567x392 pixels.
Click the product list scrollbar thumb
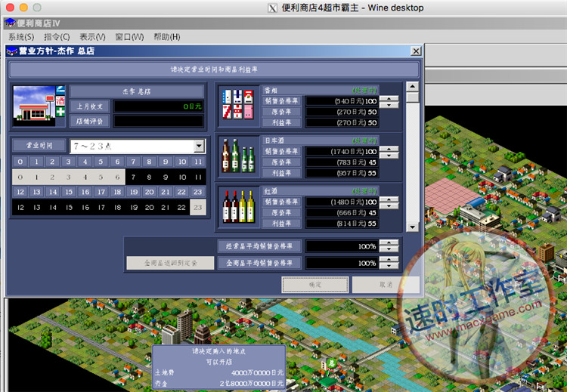coord(413,97)
